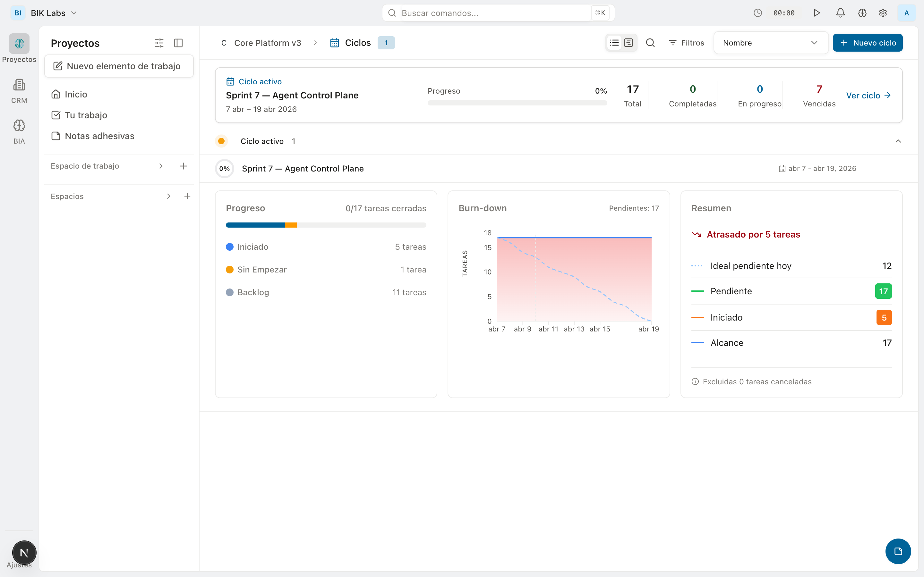
Task: Open the notifications bell
Action: 840,13
